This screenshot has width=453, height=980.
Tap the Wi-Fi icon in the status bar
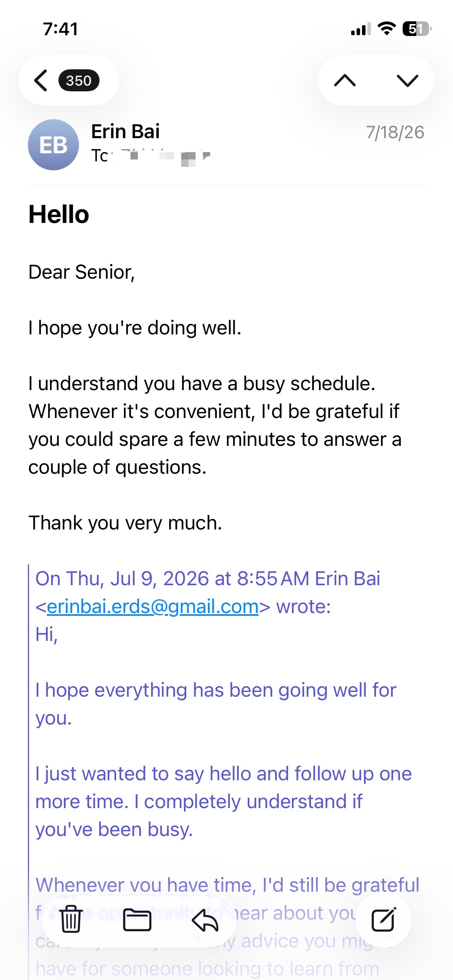click(386, 29)
